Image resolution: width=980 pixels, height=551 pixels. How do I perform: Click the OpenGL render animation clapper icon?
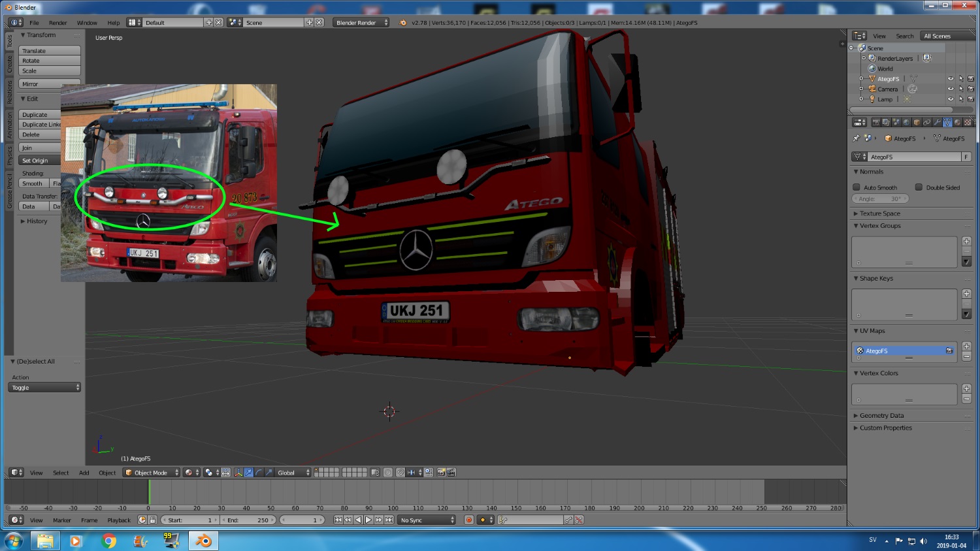pyautogui.click(x=451, y=473)
